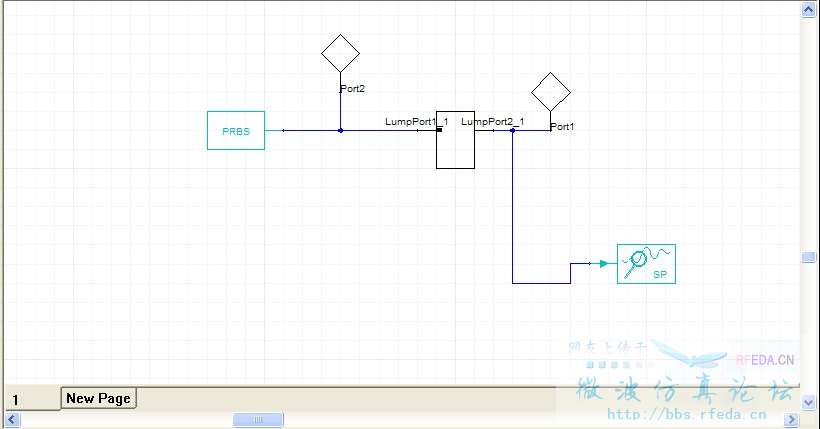Screen dimensions: 820x429
Task: Click the vertical scrollbar thumb
Action: 808,257
